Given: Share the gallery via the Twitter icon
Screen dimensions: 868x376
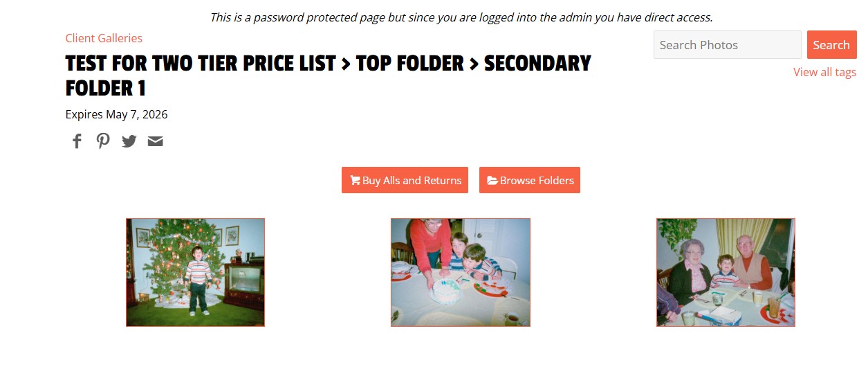Looking at the screenshot, I should coord(129,141).
